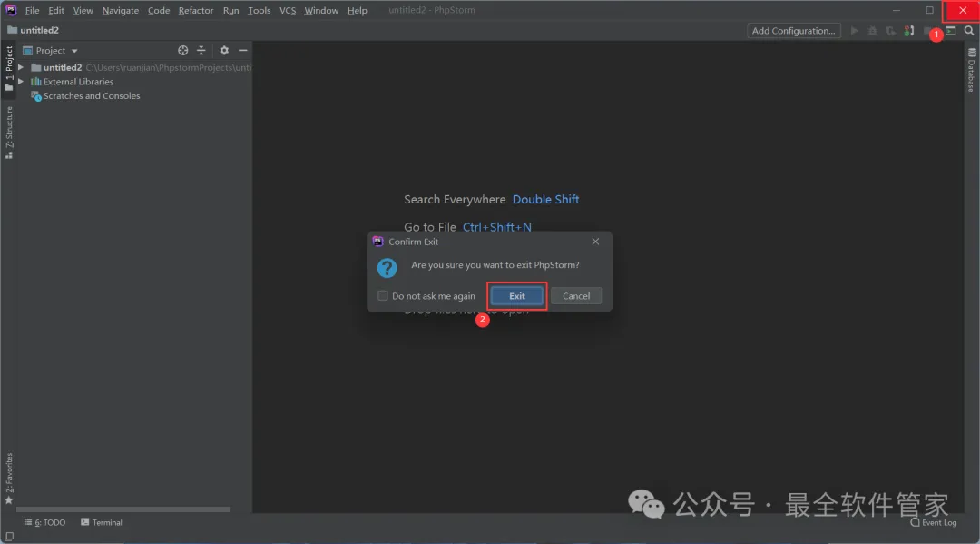980x544 pixels.
Task: Click Add Configuration... button
Action: coord(794,30)
